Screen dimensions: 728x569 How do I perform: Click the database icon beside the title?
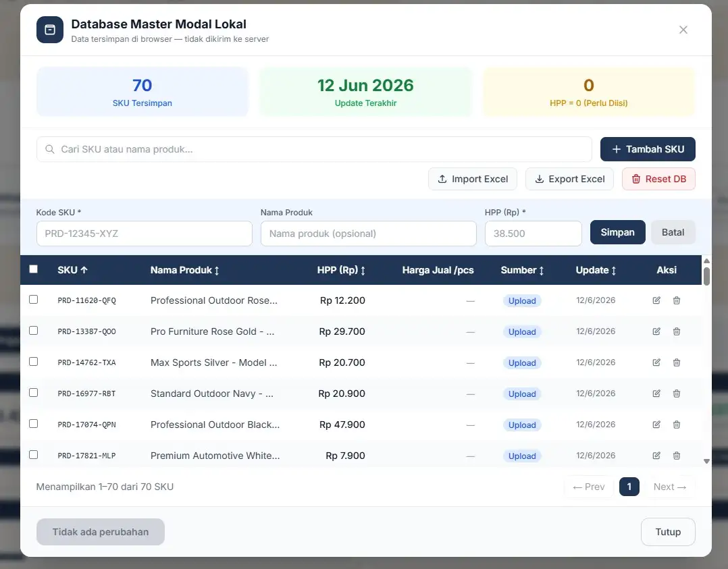coord(50,30)
